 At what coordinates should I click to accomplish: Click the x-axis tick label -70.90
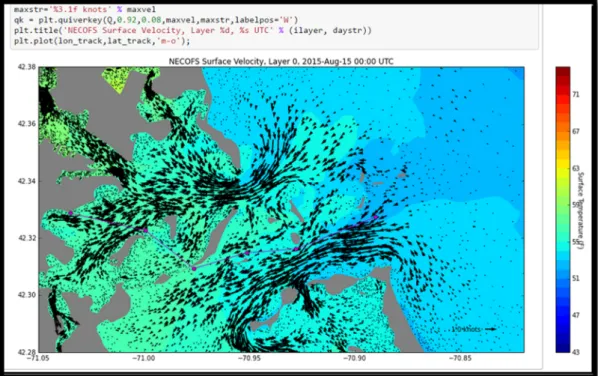(x=354, y=358)
